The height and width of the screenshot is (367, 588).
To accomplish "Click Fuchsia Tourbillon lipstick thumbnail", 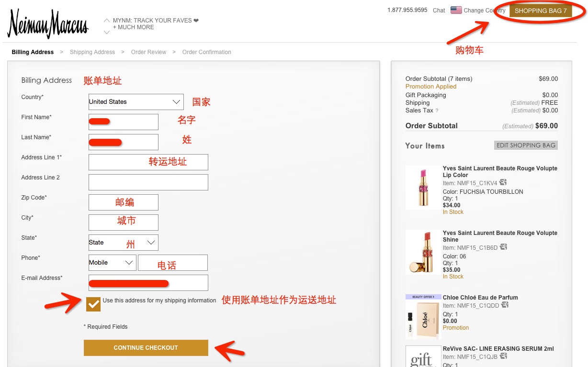I will tap(423, 188).
